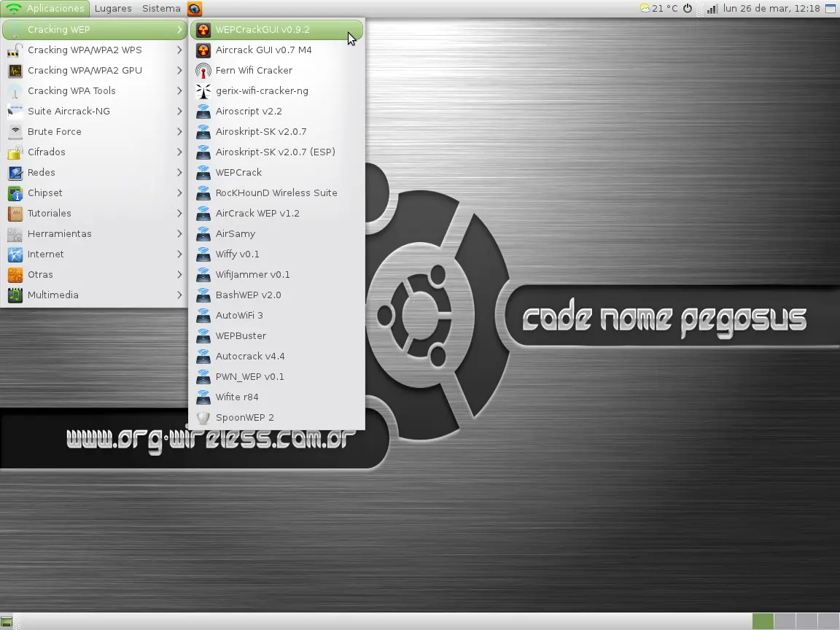The image size is (840, 630).
Task: Expand the Cifrados submenu arrow
Action: click(179, 152)
